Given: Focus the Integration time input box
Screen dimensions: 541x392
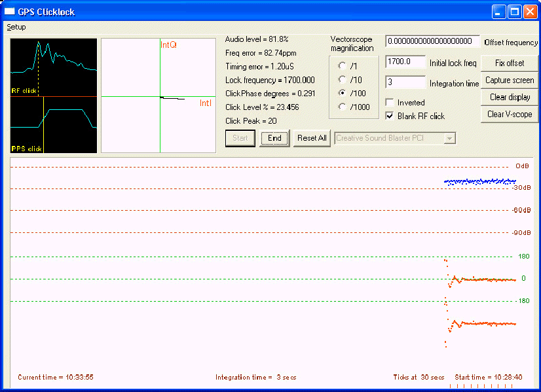Looking at the screenshot, I should click(405, 82).
